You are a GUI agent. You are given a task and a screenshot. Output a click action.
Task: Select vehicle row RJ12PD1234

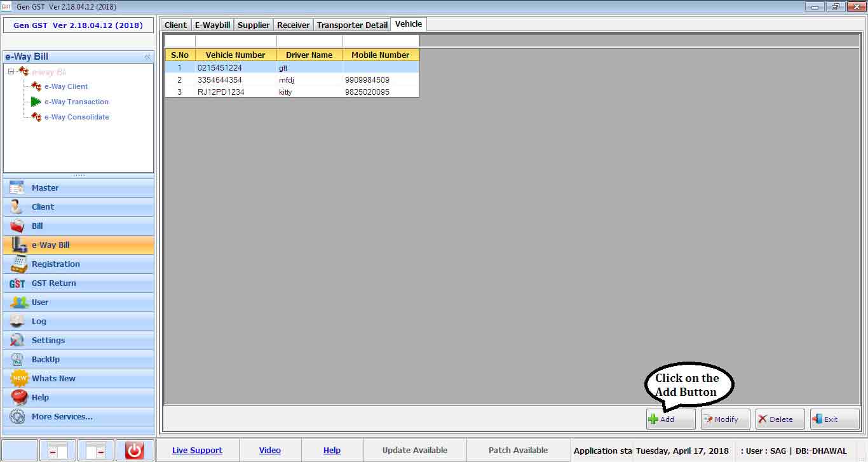[220, 92]
